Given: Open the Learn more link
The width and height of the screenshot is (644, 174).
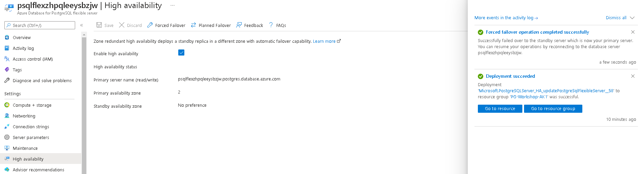Looking at the screenshot, I should (324, 41).
